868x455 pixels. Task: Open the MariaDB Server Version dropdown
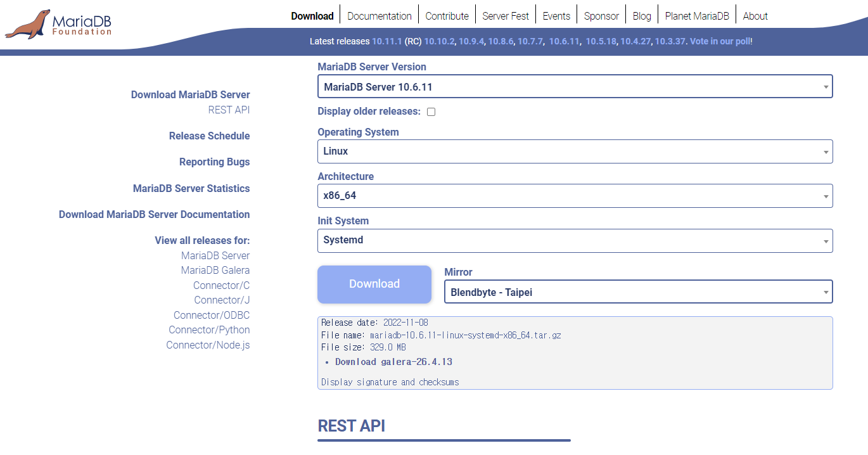tap(575, 87)
